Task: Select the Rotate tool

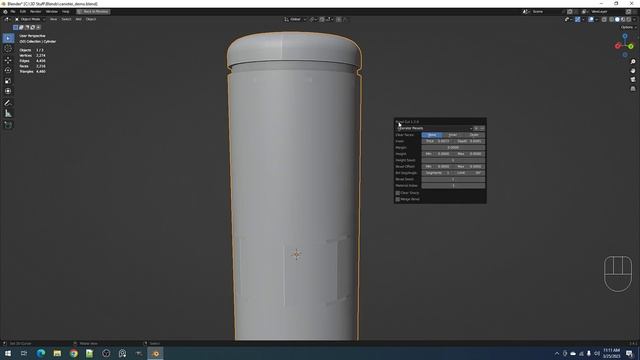Action: (x=8, y=70)
